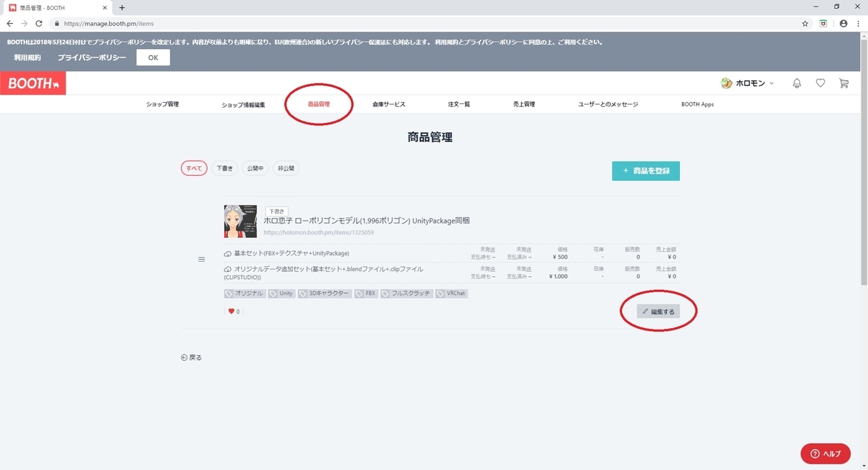Viewport: 868px width, 470px height.
Task: Select the すべて filter
Action: click(194, 168)
